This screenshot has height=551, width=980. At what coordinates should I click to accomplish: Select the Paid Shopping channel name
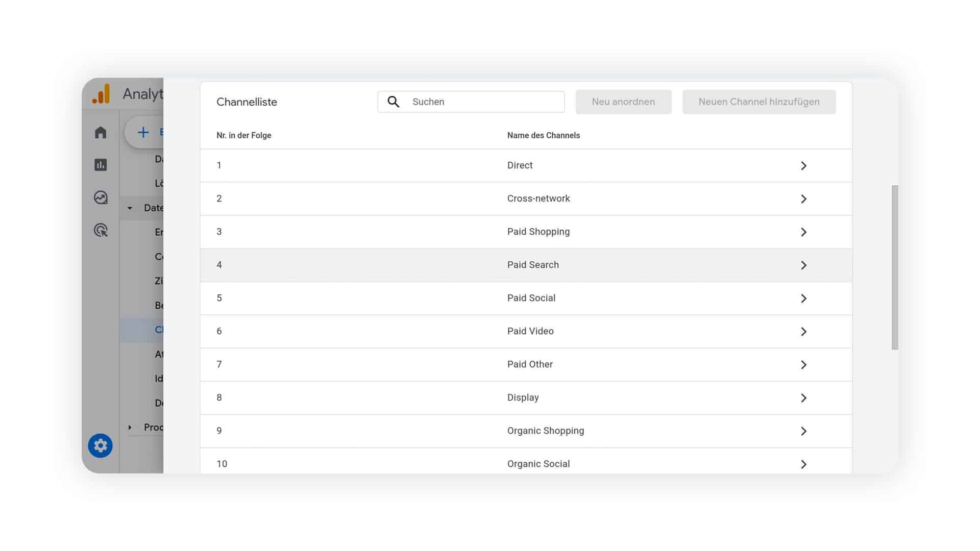[x=538, y=232]
